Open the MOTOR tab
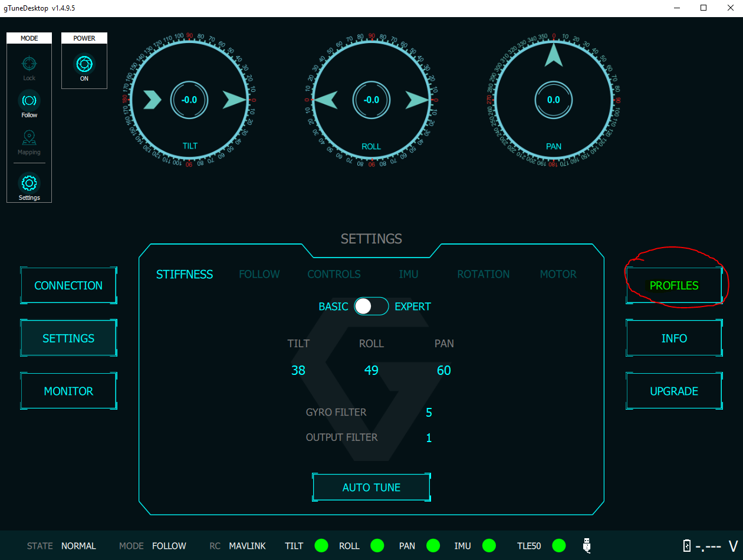The height and width of the screenshot is (560, 743). point(558,274)
